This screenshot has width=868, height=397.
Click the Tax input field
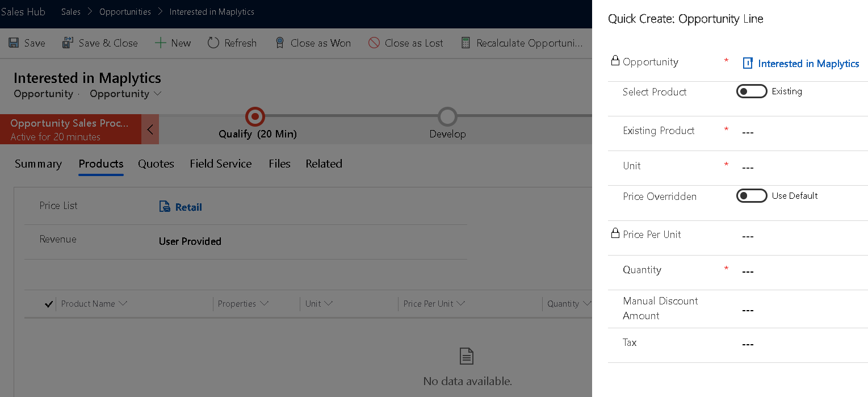point(803,345)
